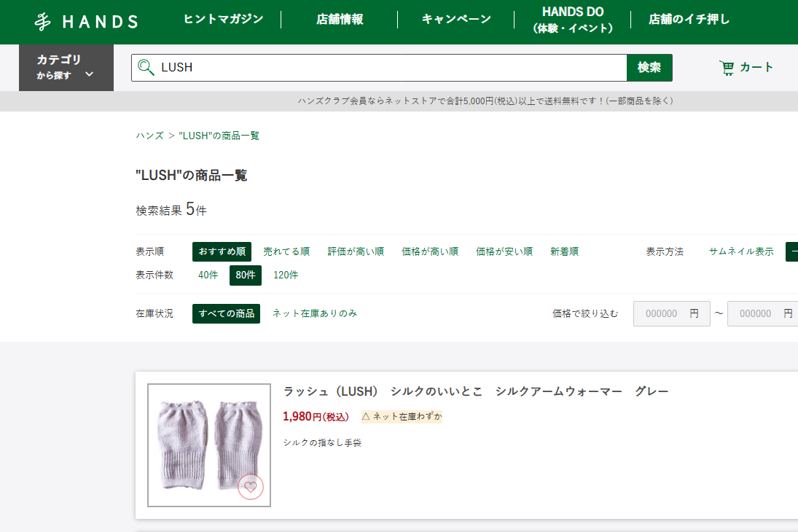Open the cart icon
Screen dimensions: 798x532
click(x=727, y=68)
